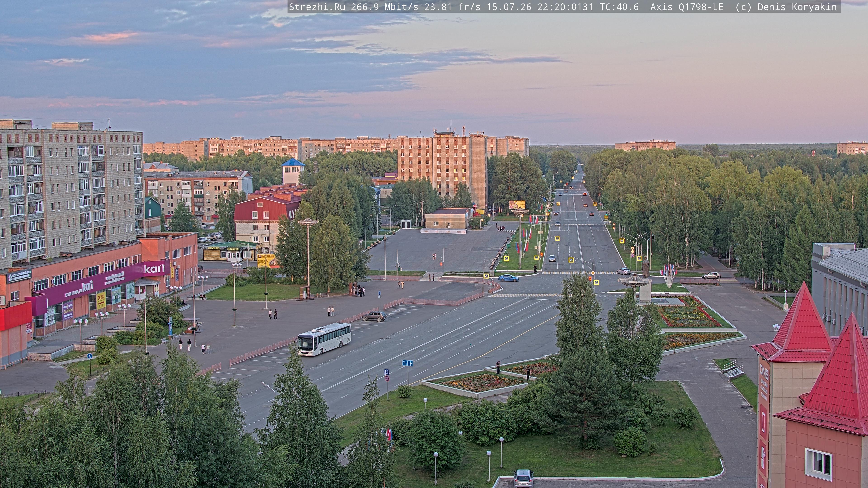Click the Strezhi.Ru overlay text
Image resolution: width=868 pixels, height=488 pixels.
click(x=317, y=7)
